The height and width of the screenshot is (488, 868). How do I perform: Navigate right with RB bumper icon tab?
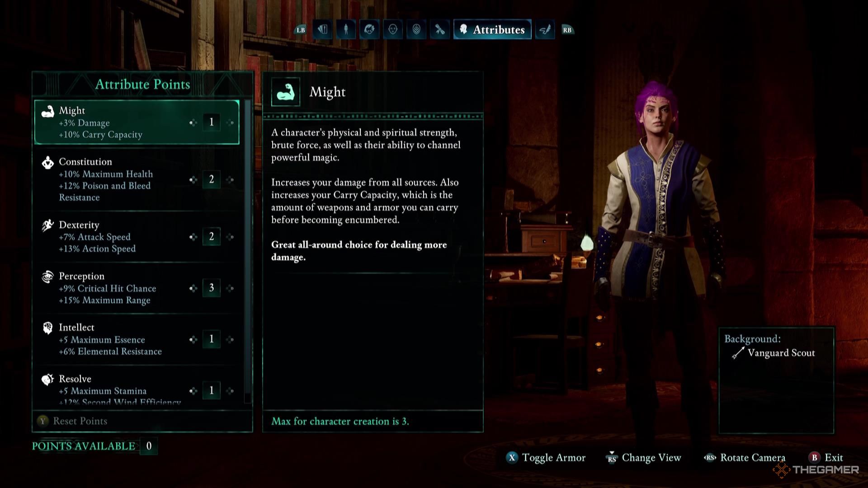click(x=566, y=29)
